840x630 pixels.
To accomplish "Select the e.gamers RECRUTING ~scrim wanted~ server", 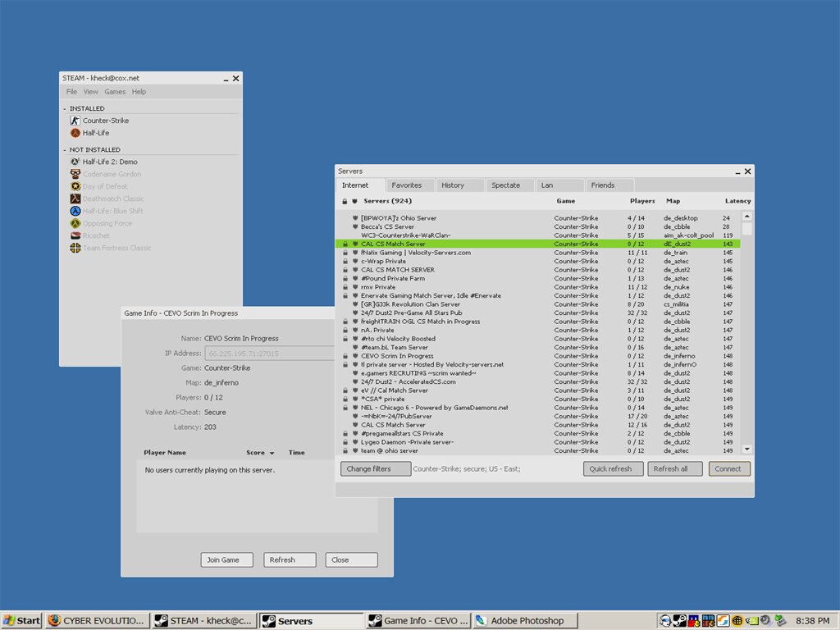I will [x=537, y=373].
